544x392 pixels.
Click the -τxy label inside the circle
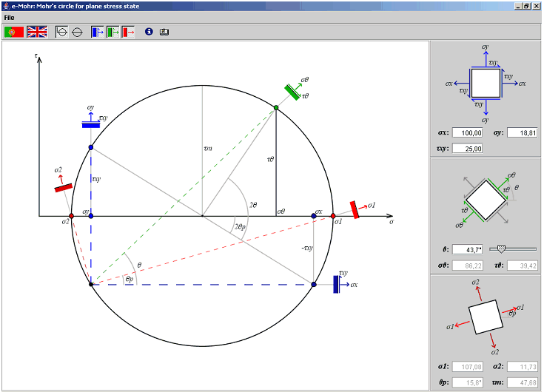point(307,248)
